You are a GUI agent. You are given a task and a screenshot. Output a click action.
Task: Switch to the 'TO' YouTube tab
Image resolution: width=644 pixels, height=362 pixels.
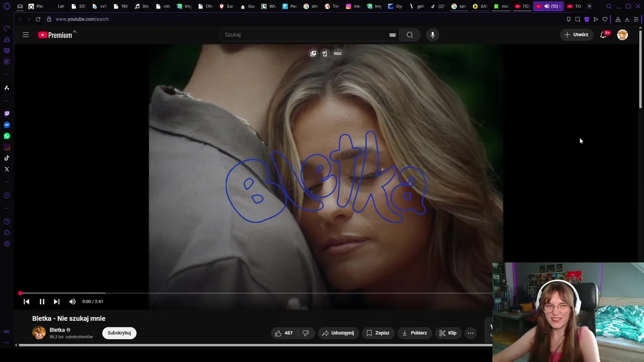click(x=574, y=7)
